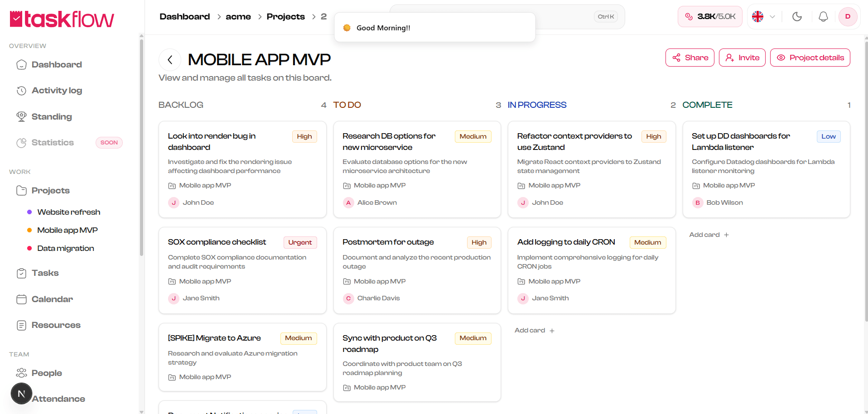Open the language flag dropdown
The height and width of the screenshot is (414, 868).
(763, 17)
